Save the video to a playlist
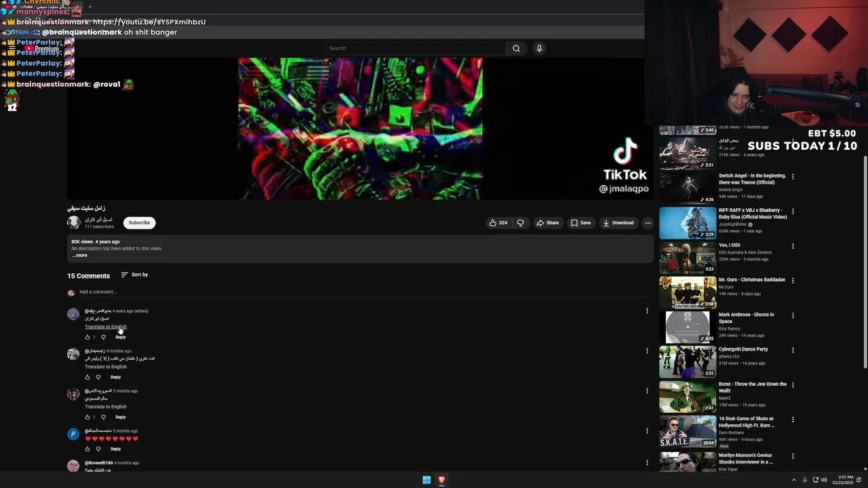Viewport: 868px width, 488px height. (x=580, y=223)
